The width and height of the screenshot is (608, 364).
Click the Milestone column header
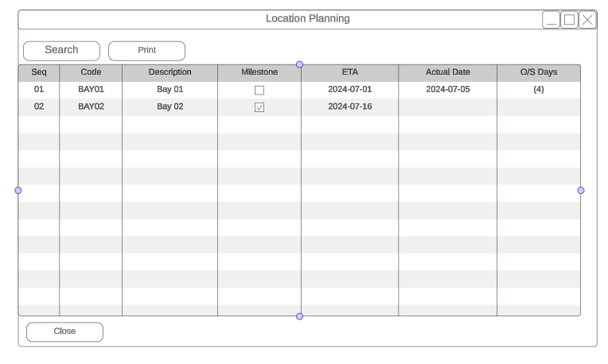point(259,72)
